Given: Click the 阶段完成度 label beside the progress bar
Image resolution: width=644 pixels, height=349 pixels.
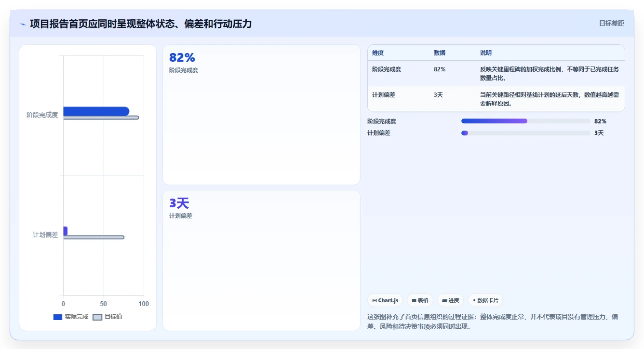Looking at the screenshot, I should [x=382, y=121].
